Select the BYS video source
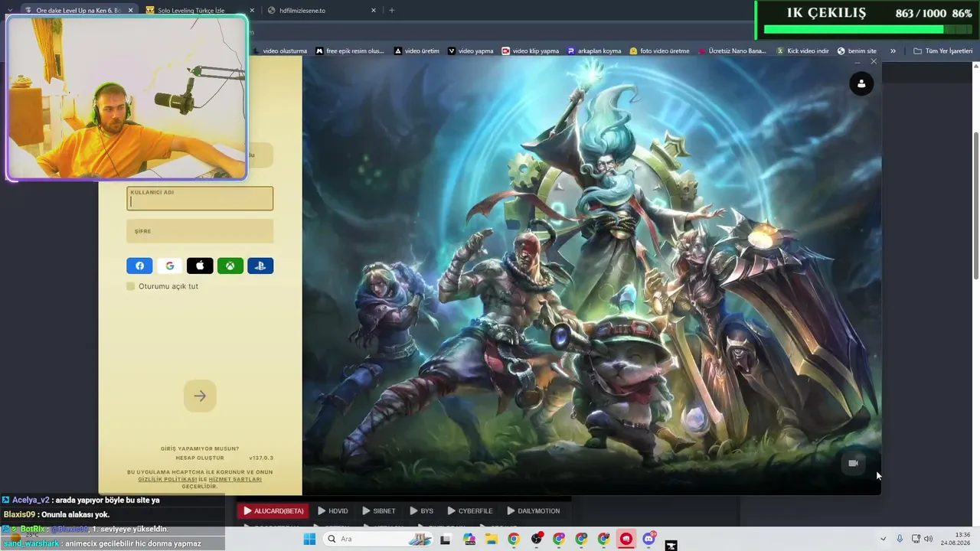Image resolution: width=980 pixels, height=551 pixels. point(422,510)
